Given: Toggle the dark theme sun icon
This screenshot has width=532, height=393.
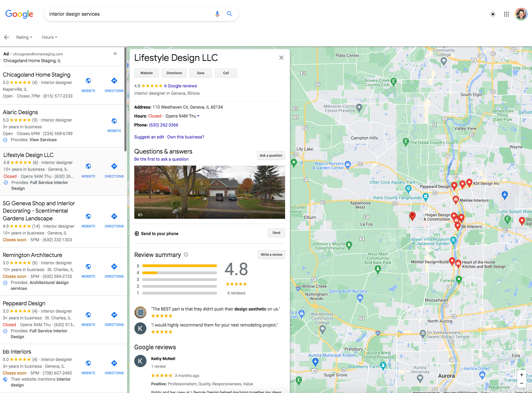Looking at the screenshot, I should tap(493, 14).
